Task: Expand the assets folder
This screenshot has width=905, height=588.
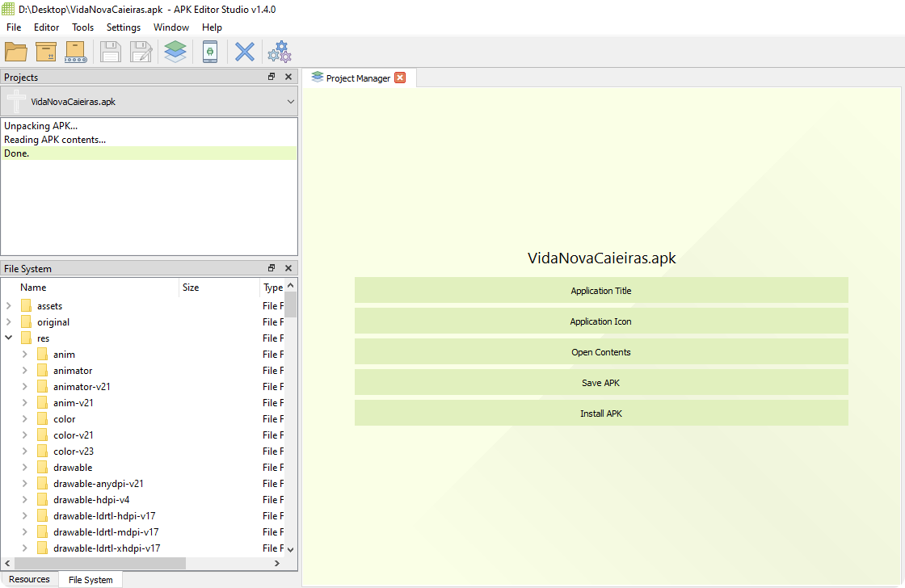Action: click(x=9, y=306)
